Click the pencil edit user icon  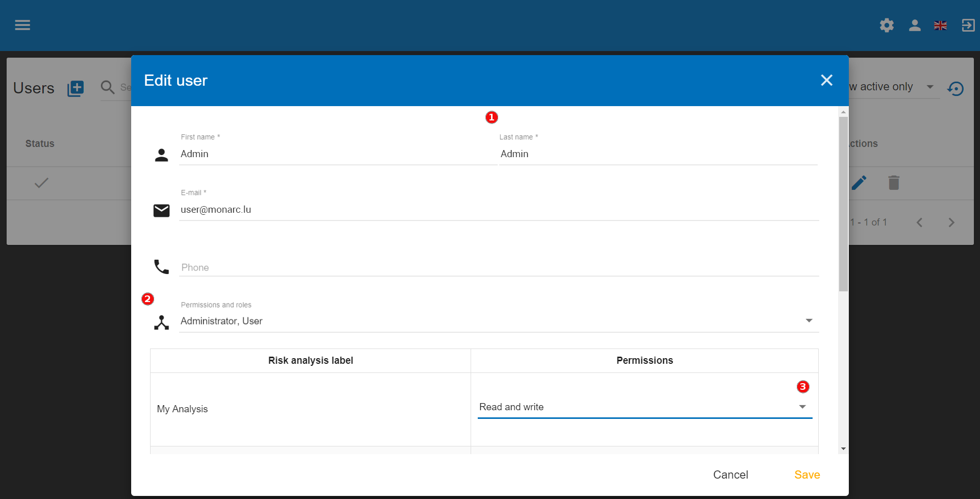(859, 183)
